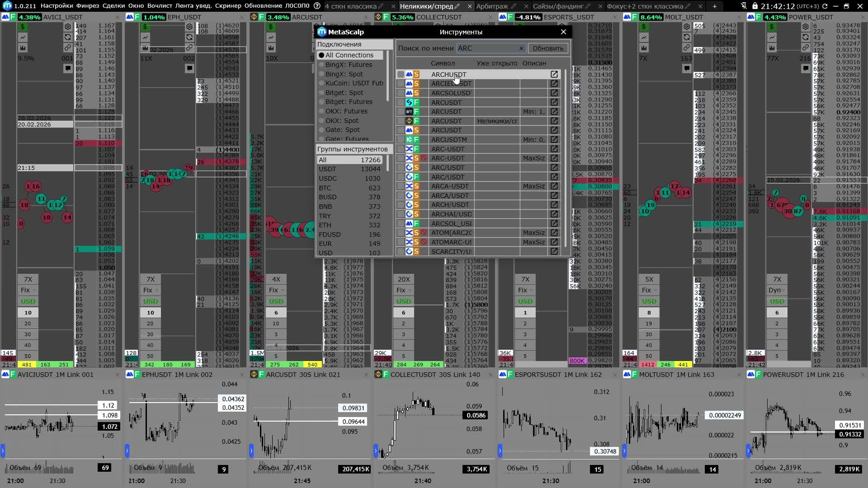Click the lock icon next to the clock
The width and height of the screenshot is (868, 488).
755,6
